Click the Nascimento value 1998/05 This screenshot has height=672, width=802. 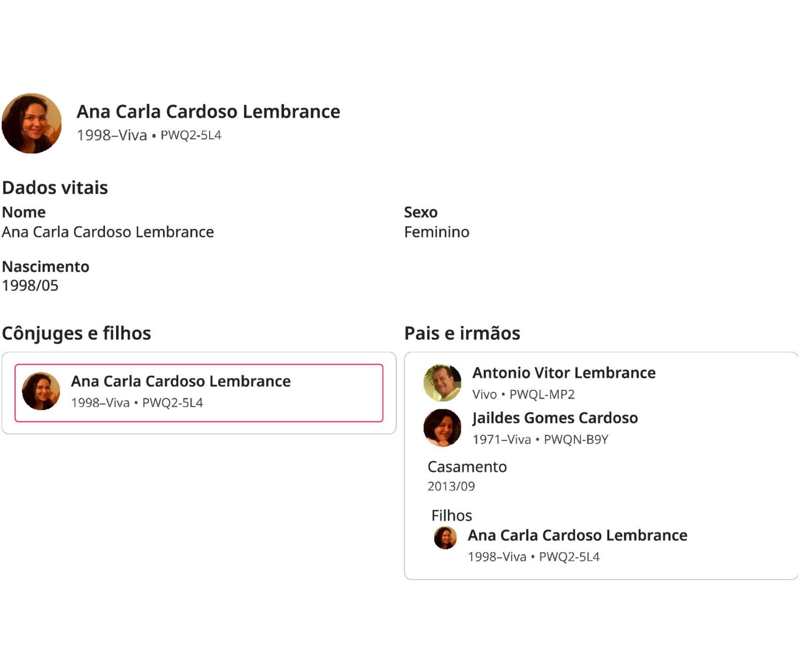click(x=30, y=285)
